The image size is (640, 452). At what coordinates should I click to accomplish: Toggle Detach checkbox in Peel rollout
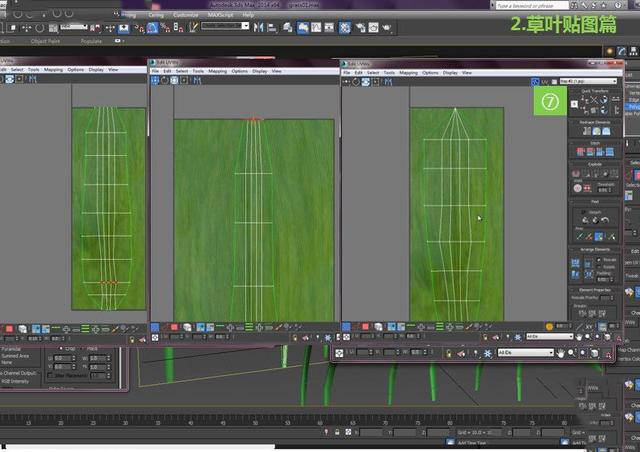click(x=583, y=212)
